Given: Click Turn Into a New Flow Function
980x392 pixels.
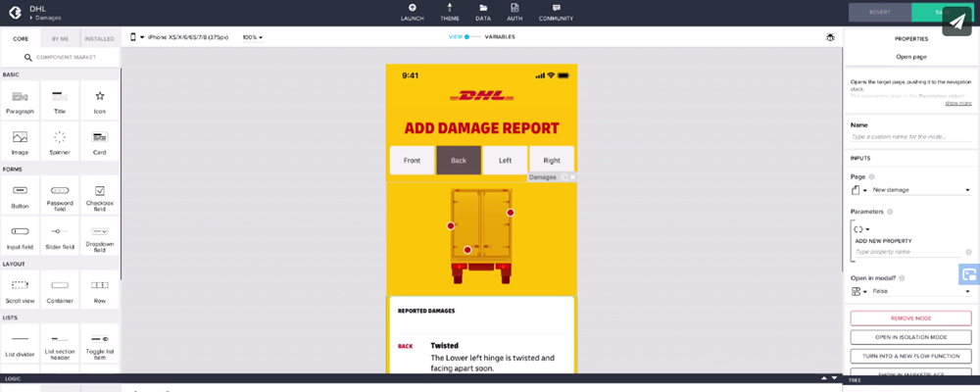Looking at the screenshot, I should click(910, 356).
